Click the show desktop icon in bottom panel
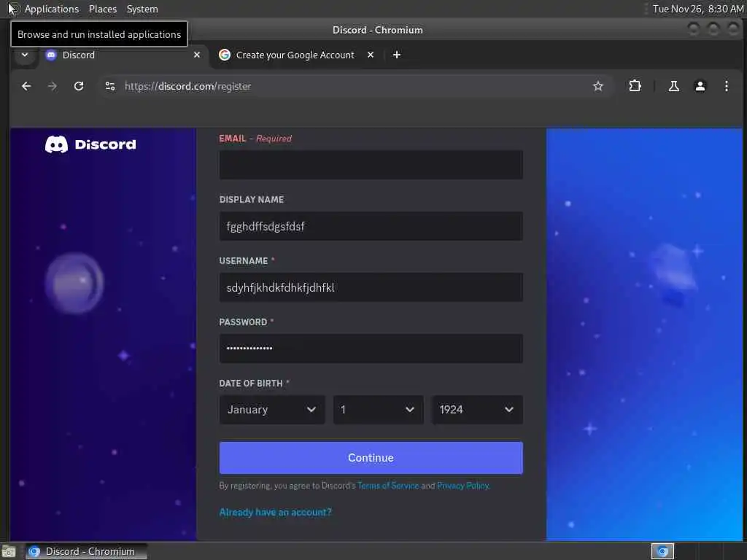 [x=9, y=551]
